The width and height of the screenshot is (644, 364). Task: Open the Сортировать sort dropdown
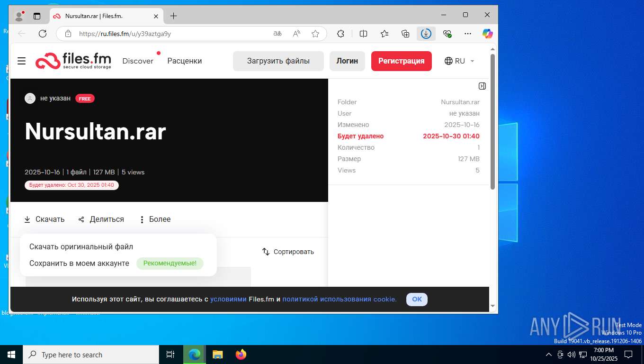288,252
